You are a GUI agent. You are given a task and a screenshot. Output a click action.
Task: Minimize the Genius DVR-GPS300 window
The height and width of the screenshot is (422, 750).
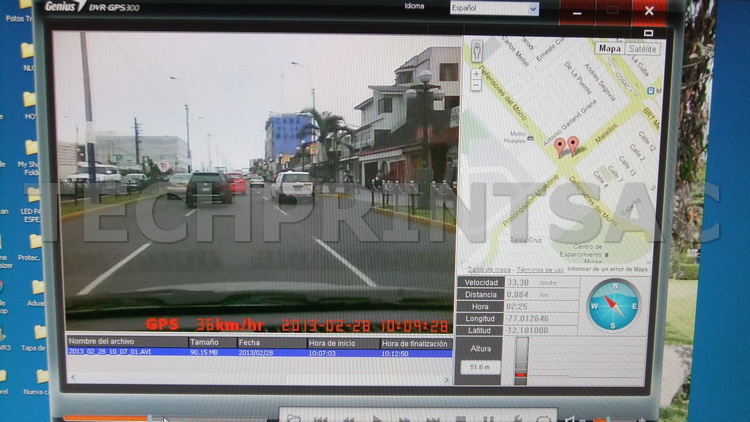pyautogui.click(x=577, y=13)
